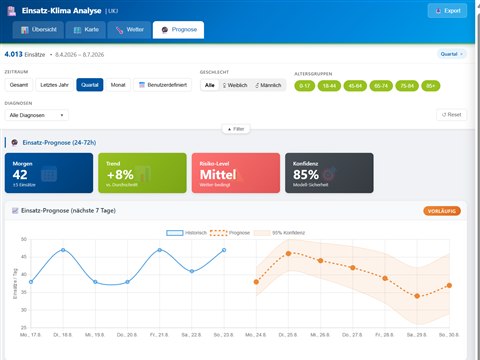
Task: Click the Risiko-Level Mittel card
Action: [x=236, y=173]
